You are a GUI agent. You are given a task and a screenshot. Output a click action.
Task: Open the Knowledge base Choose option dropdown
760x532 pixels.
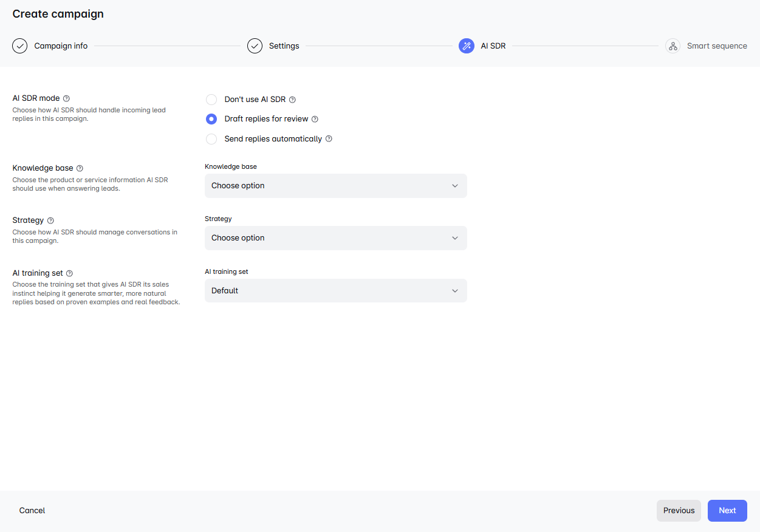[x=336, y=186]
